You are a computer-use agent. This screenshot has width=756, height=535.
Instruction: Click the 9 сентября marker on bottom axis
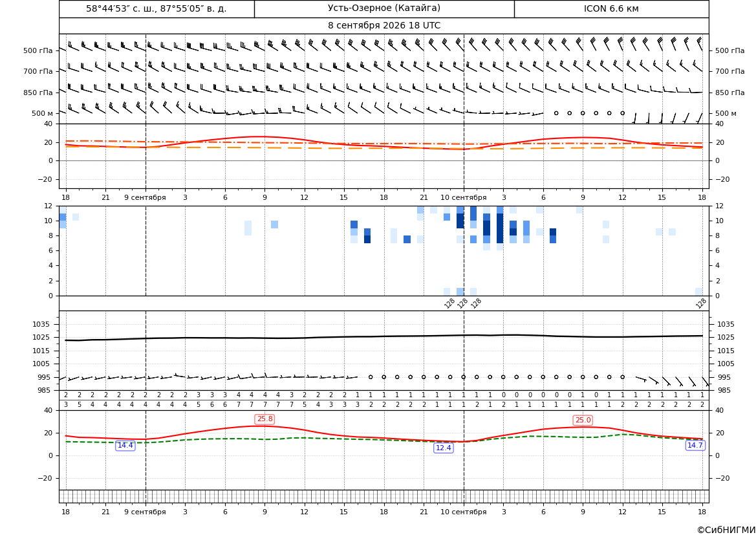point(145,512)
